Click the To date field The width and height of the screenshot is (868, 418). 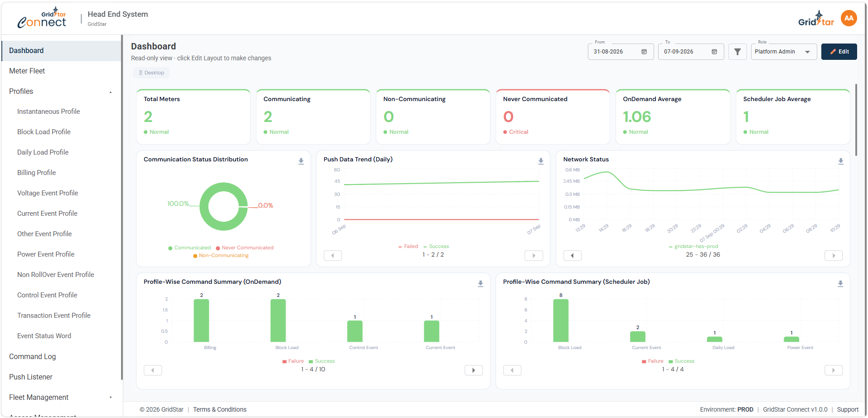coord(691,52)
